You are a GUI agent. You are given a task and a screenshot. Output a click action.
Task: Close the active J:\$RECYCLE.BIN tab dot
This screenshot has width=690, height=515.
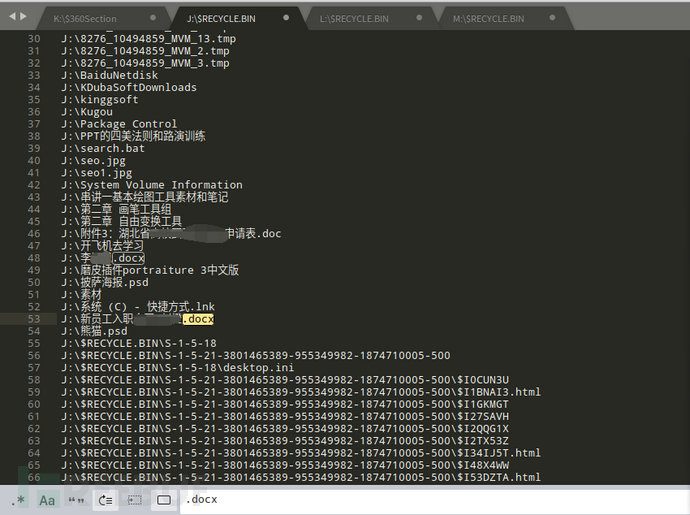(287, 18)
